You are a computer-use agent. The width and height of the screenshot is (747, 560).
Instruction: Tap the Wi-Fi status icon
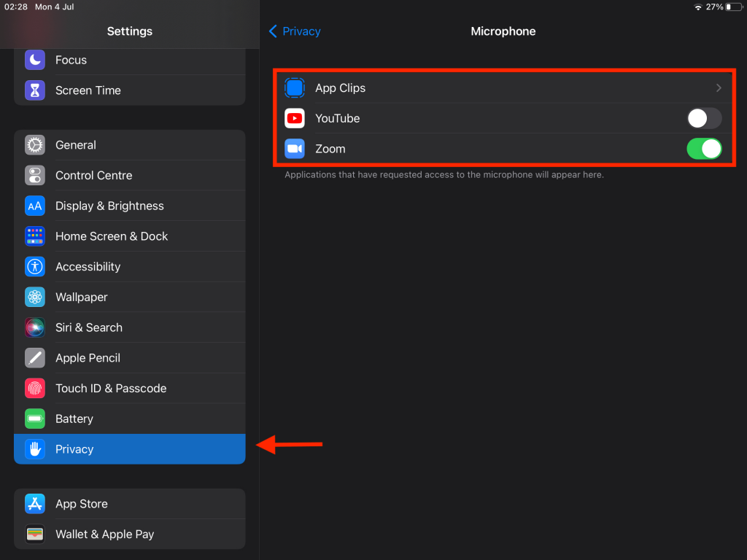(x=698, y=7)
